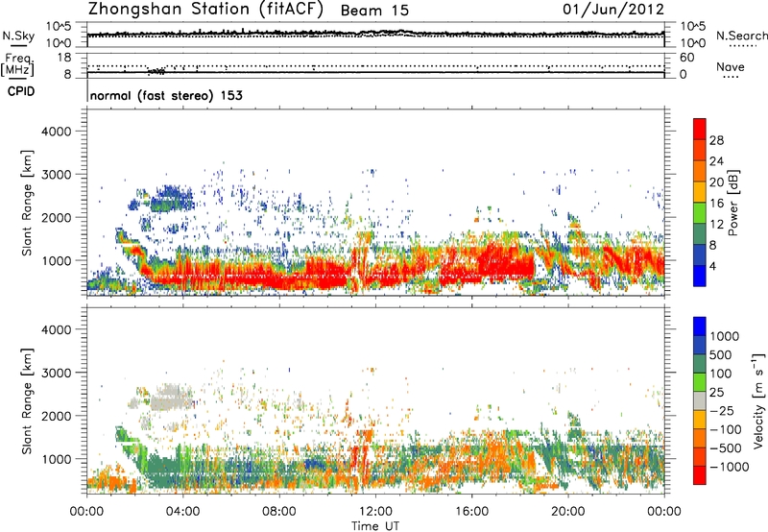Click the date "01/Jun/2012"

[613, 9]
